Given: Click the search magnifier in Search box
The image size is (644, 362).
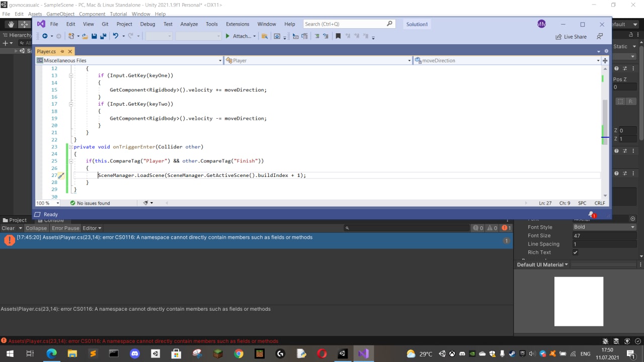Looking at the screenshot, I should click(x=389, y=24).
